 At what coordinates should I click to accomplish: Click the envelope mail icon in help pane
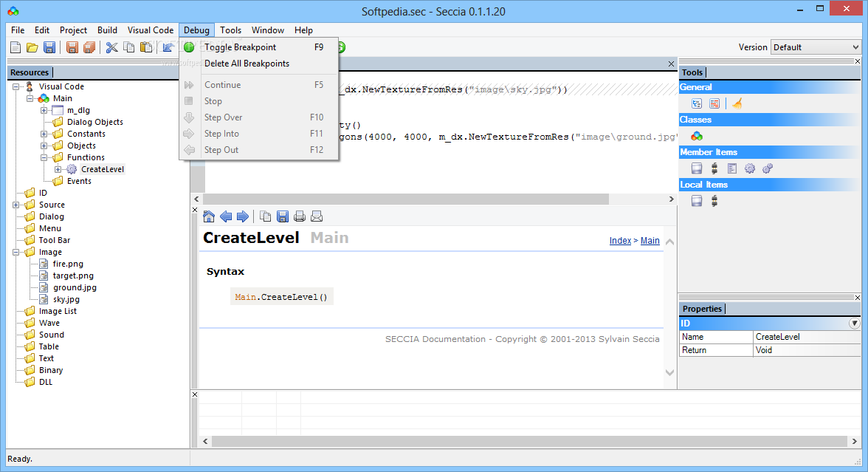click(x=317, y=216)
